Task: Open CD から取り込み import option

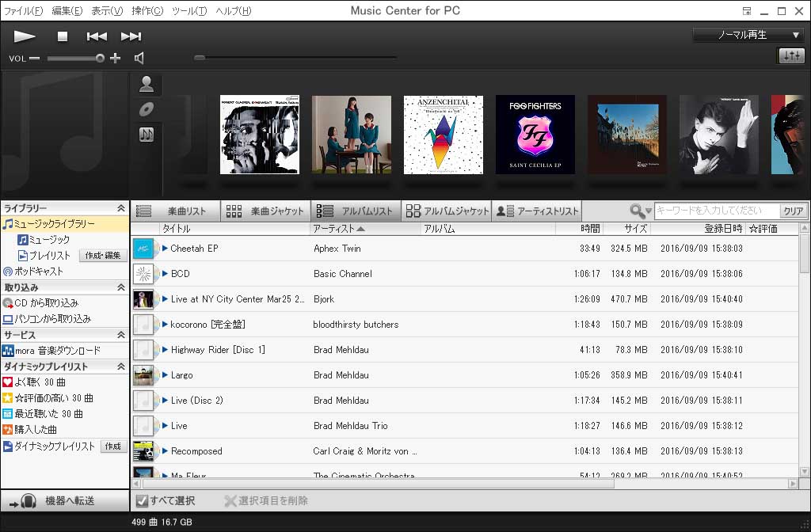Action: 41,303
